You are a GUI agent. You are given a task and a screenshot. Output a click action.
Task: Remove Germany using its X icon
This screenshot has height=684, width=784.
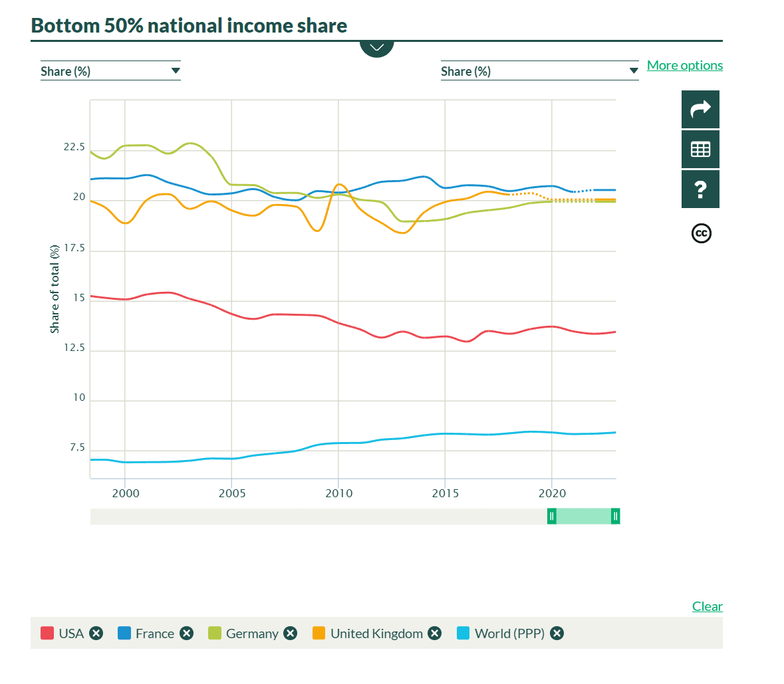pos(291,633)
